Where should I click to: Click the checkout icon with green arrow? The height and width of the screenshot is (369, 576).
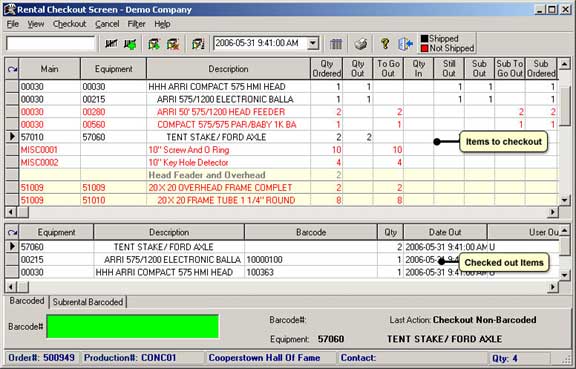click(154, 44)
